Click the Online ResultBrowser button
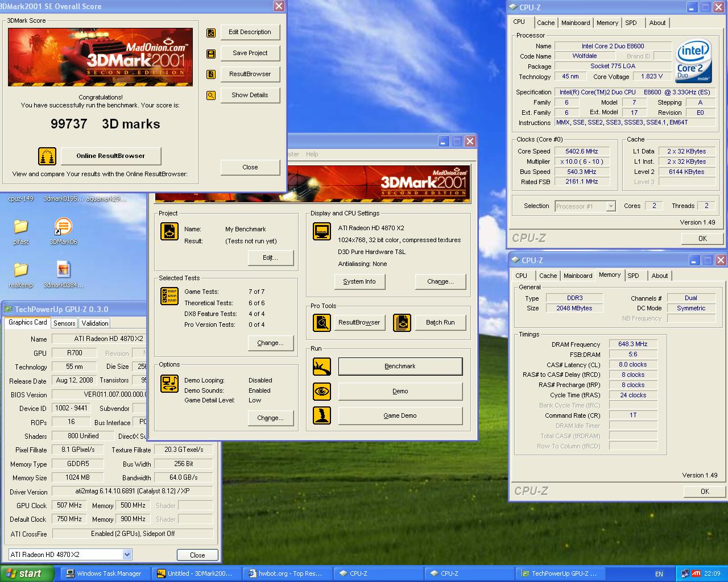This screenshot has width=728, height=582. pyautogui.click(x=110, y=156)
